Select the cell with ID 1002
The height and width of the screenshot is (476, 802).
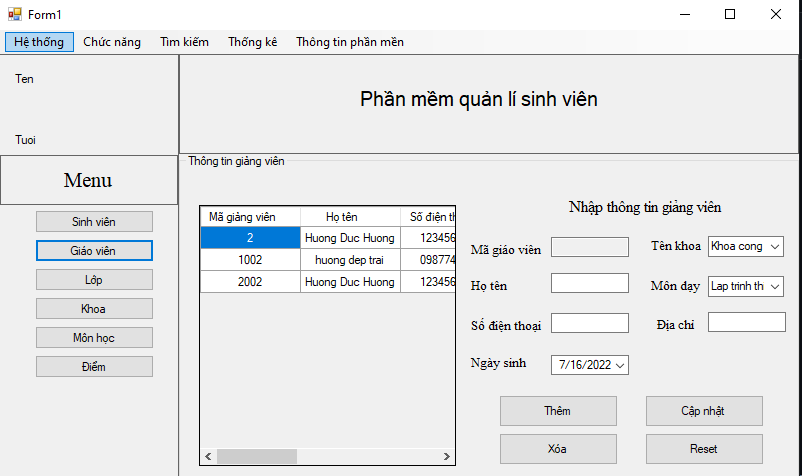pos(250,260)
